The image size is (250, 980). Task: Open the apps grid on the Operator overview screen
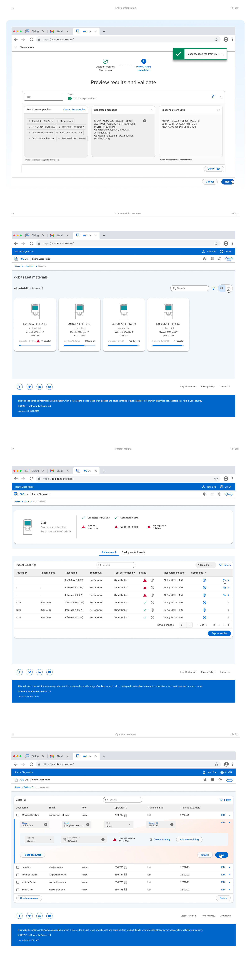(x=213, y=780)
